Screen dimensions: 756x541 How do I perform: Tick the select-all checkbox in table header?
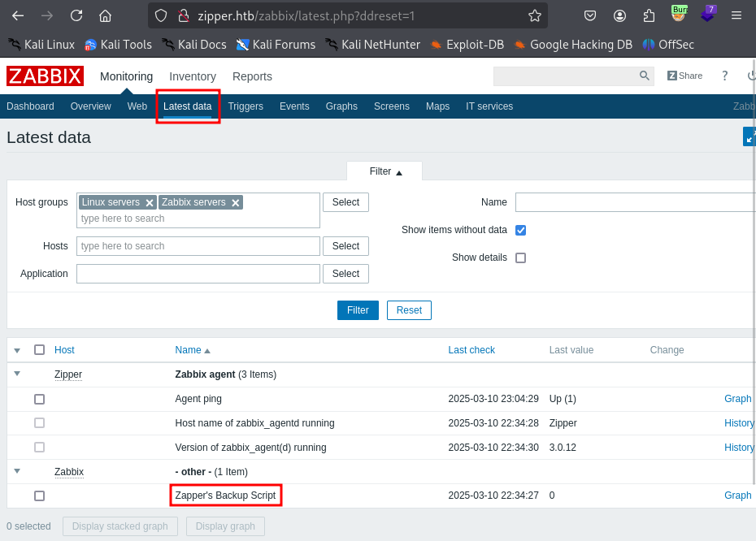click(40, 350)
